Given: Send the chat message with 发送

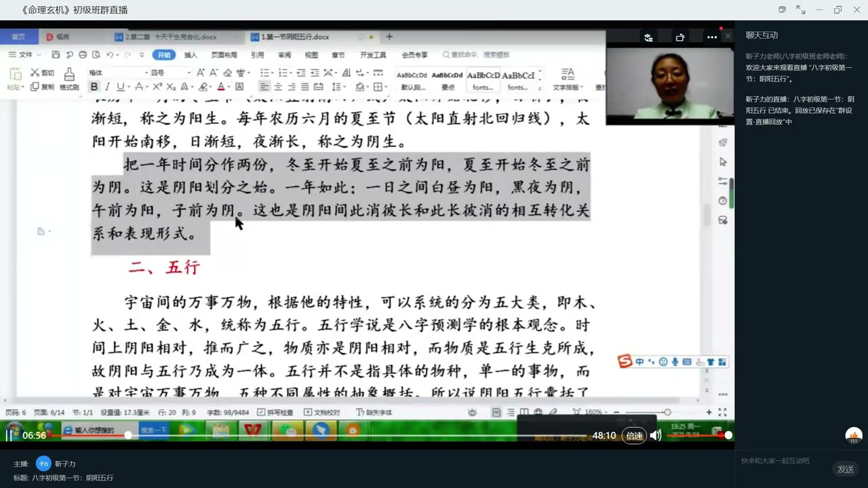Looking at the screenshot, I should tap(846, 469).
